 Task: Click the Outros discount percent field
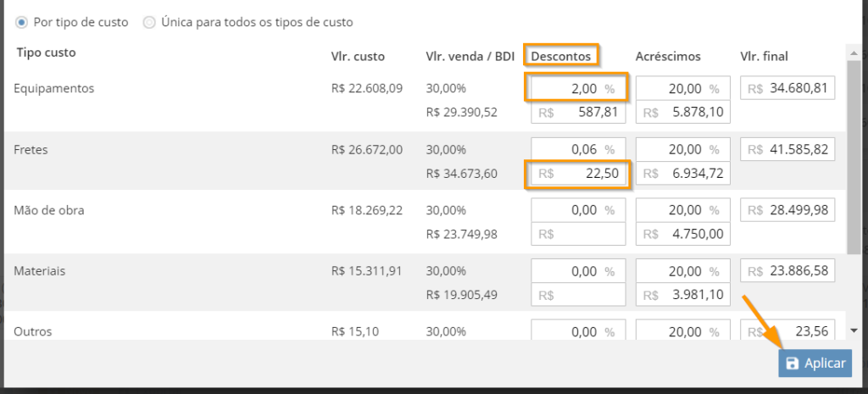[x=578, y=331]
